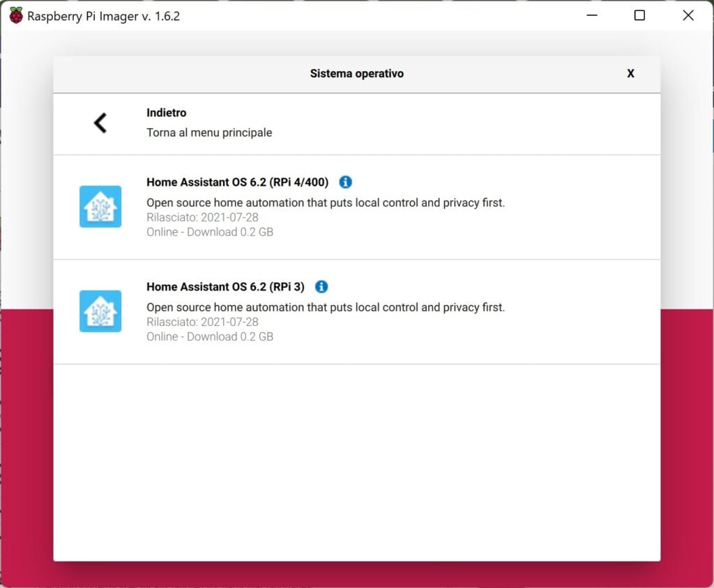The width and height of the screenshot is (714, 588).
Task: Open info icon for Home Assistant RPi 4/400
Action: 346,182
